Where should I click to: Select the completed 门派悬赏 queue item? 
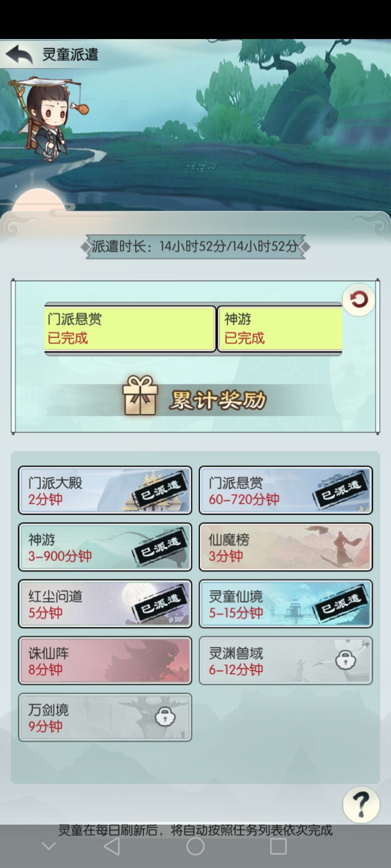pos(130,329)
